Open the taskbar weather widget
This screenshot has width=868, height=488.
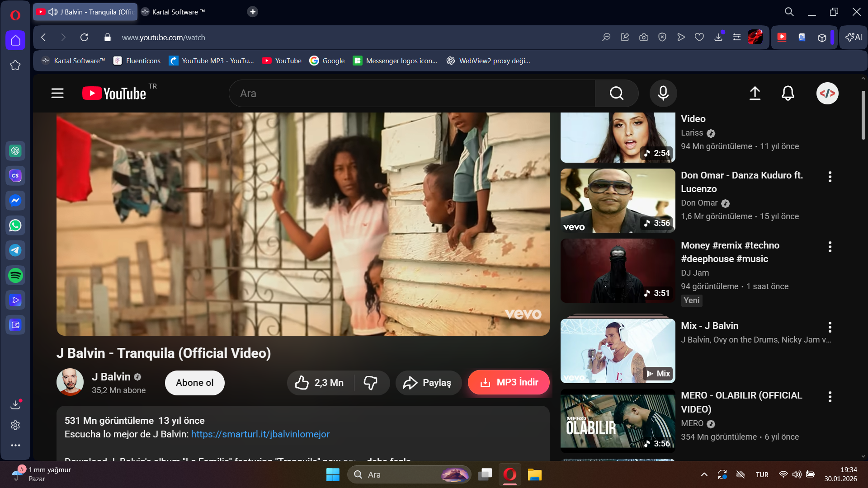pyautogui.click(x=42, y=474)
